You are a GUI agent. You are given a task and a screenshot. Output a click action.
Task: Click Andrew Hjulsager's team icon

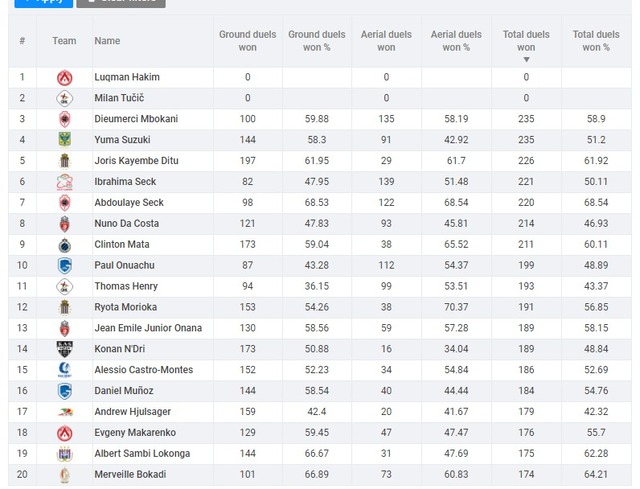tap(65, 412)
